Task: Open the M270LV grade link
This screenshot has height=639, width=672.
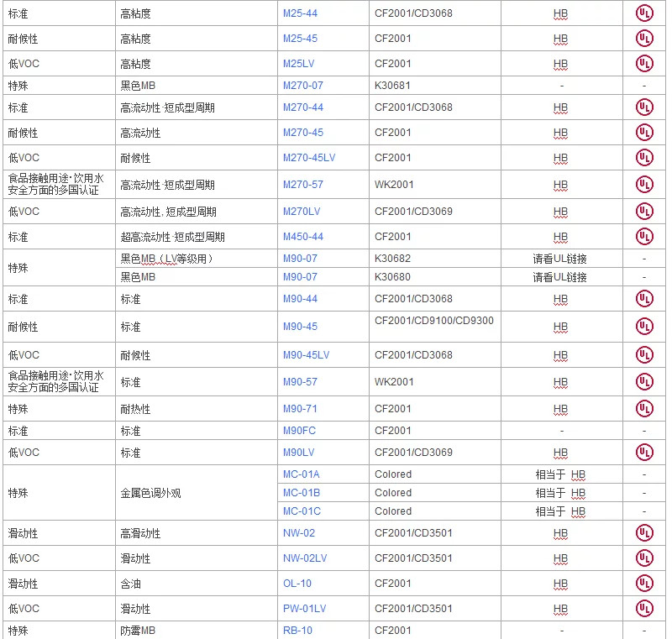Action: (x=302, y=211)
